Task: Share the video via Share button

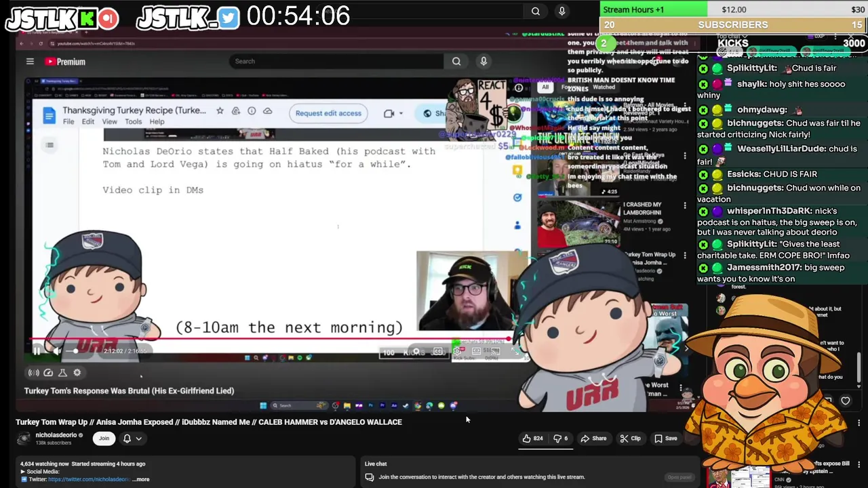Action: point(593,439)
